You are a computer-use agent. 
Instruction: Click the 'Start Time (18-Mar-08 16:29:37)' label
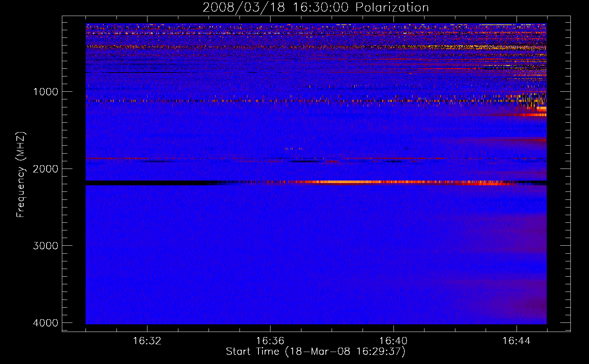pos(316,352)
